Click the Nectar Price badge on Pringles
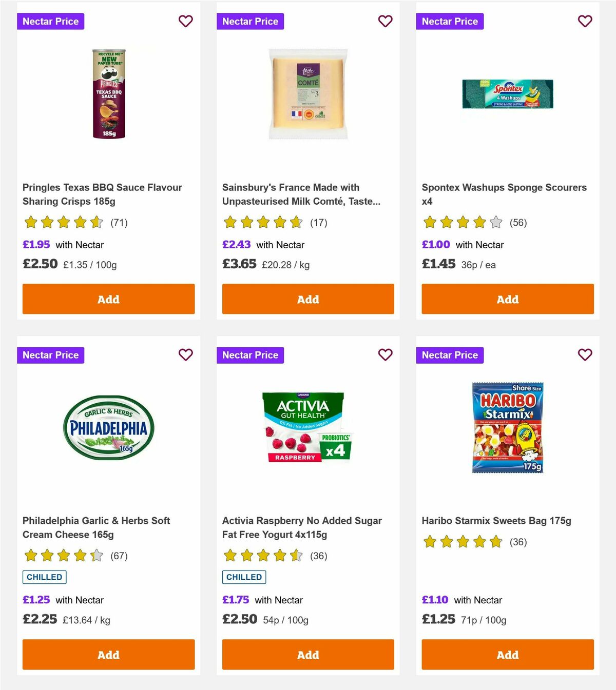 [x=50, y=21]
